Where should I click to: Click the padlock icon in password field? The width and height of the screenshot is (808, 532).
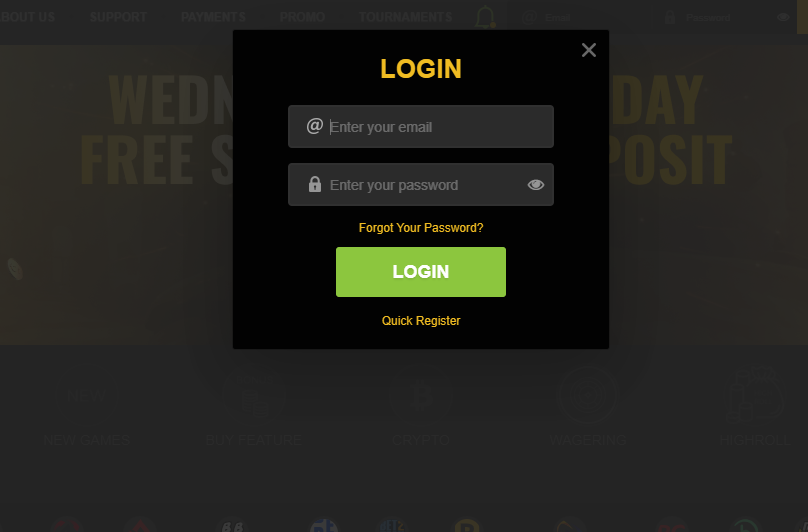(x=314, y=184)
